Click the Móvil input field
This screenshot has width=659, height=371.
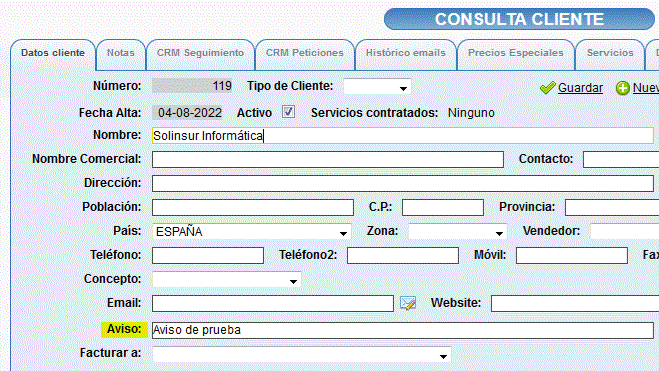(572, 255)
